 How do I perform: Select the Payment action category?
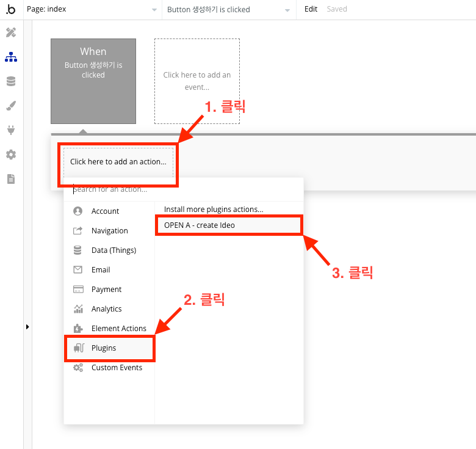[x=109, y=289]
